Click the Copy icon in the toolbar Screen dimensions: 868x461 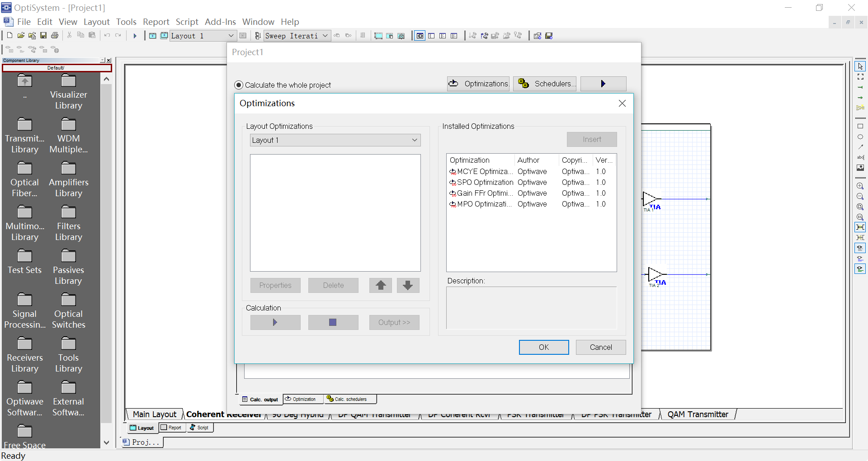point(80,35)
